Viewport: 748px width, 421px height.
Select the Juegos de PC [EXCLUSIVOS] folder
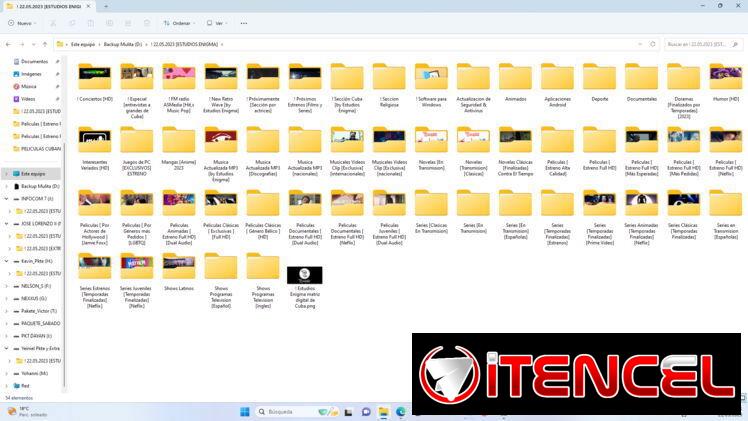136,151
